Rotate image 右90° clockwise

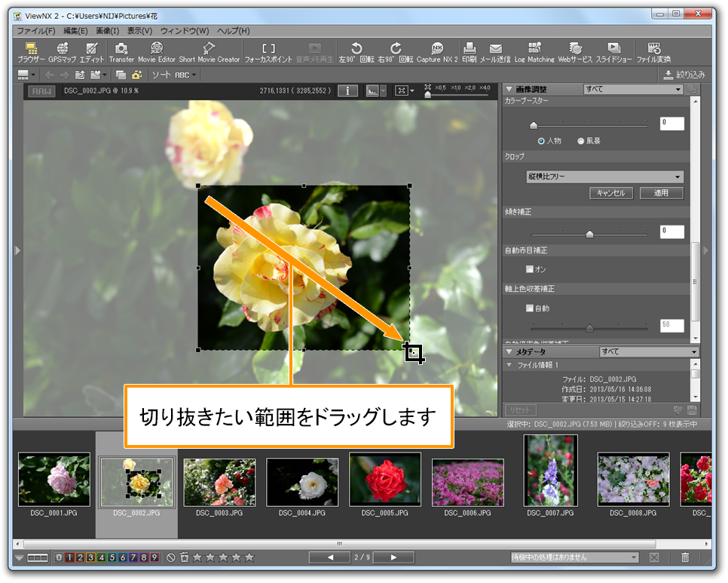tap(395, 53)
